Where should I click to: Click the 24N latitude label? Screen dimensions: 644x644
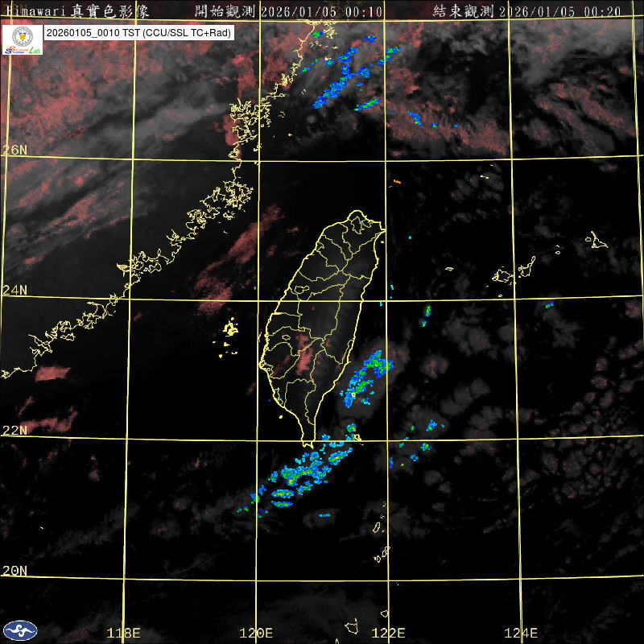(14, 291)
